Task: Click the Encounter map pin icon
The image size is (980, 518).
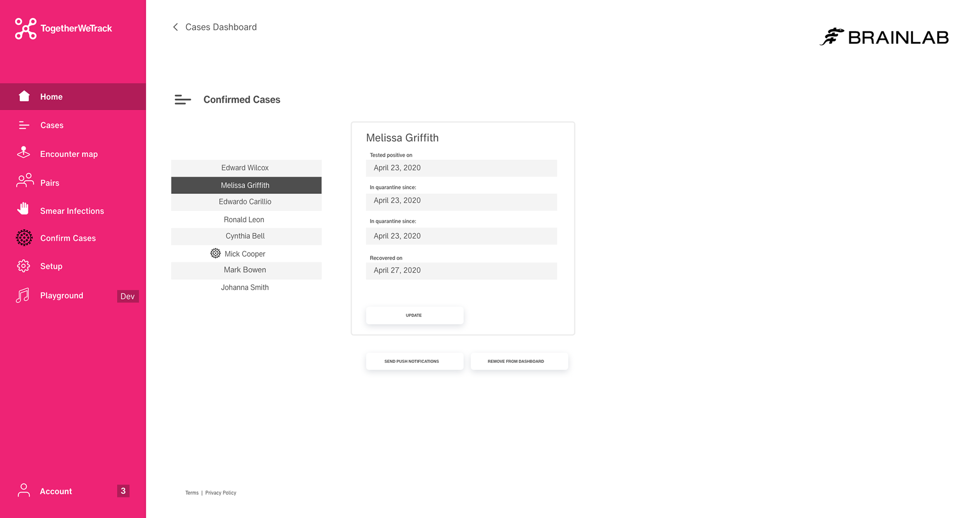Action: pyautogui.click(x=23, y=153)
